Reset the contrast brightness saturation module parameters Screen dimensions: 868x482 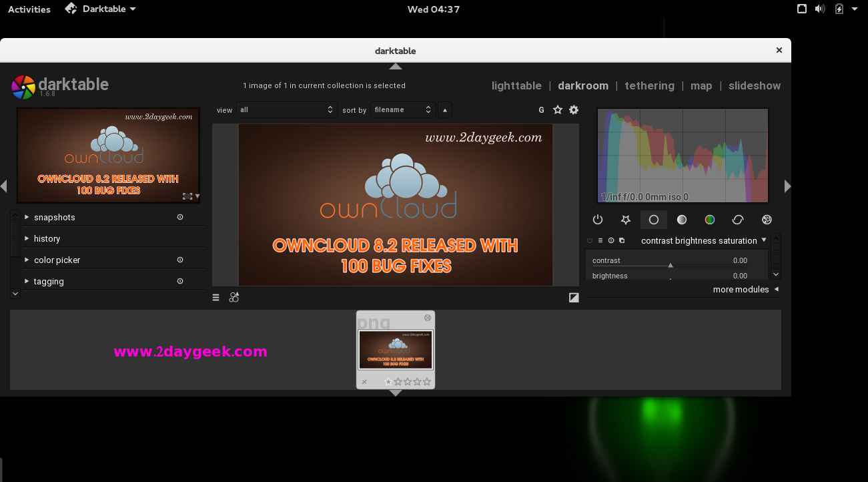click(x=611, y=240)
